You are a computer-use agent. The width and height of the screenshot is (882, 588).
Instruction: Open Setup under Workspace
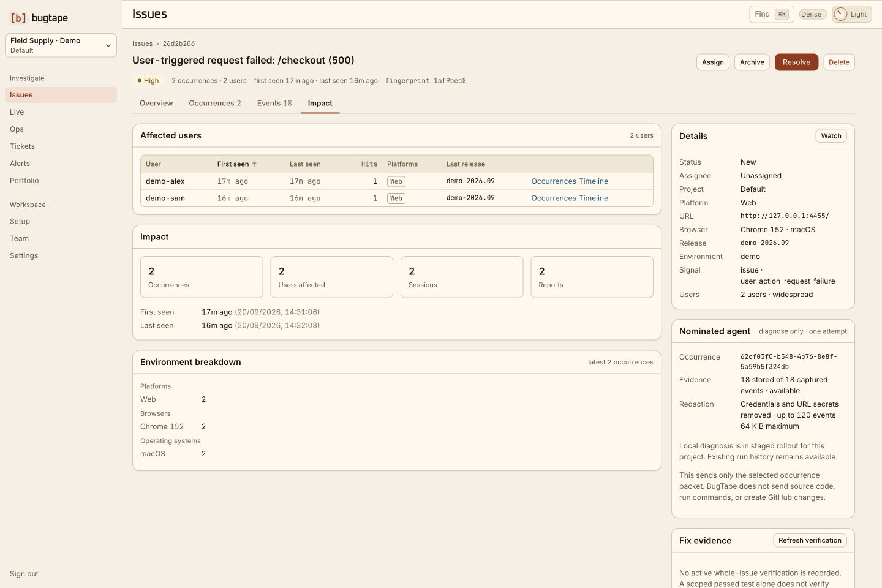[x=61, y=221]
